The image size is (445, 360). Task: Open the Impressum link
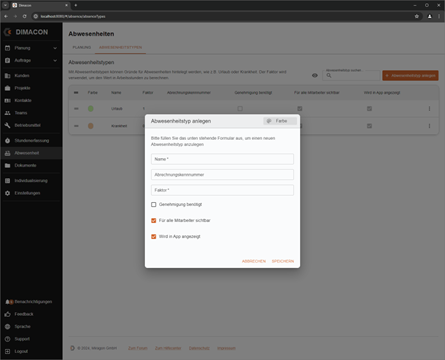226,348
